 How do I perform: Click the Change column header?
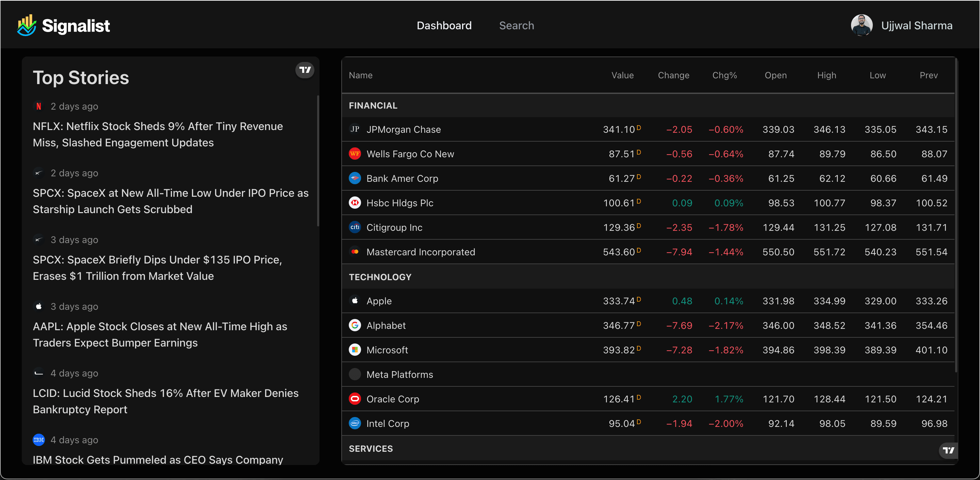[x=673, y=75]
